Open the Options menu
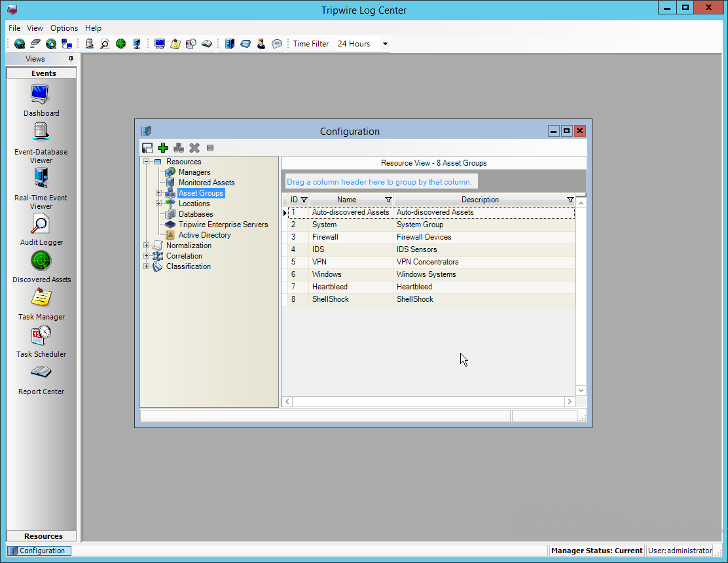The width and height of the screenshot is (728, 563). point(64,28)
